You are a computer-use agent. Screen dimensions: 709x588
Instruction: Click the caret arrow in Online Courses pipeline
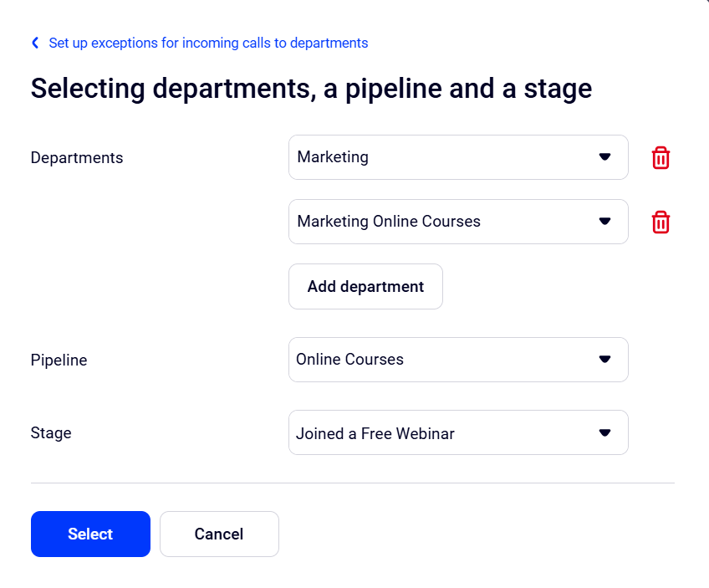pyautogui.click(x=604, y=360)
